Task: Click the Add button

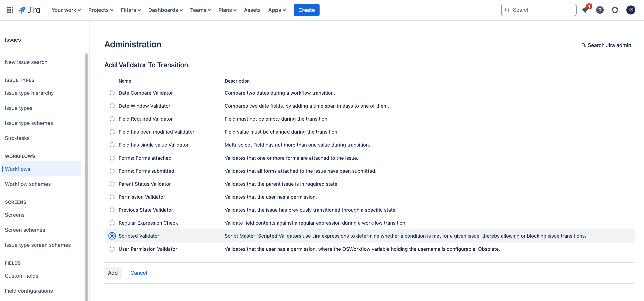Action: click(x=113, y=273)
